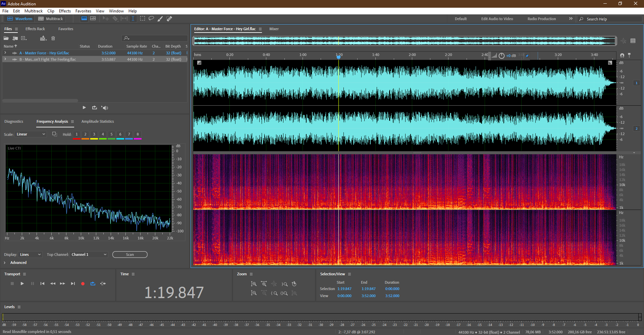The width and height of the screenshot is (644, 335).
Task: Click the playhead marker on timeline ruler
Action: point(339,57)
